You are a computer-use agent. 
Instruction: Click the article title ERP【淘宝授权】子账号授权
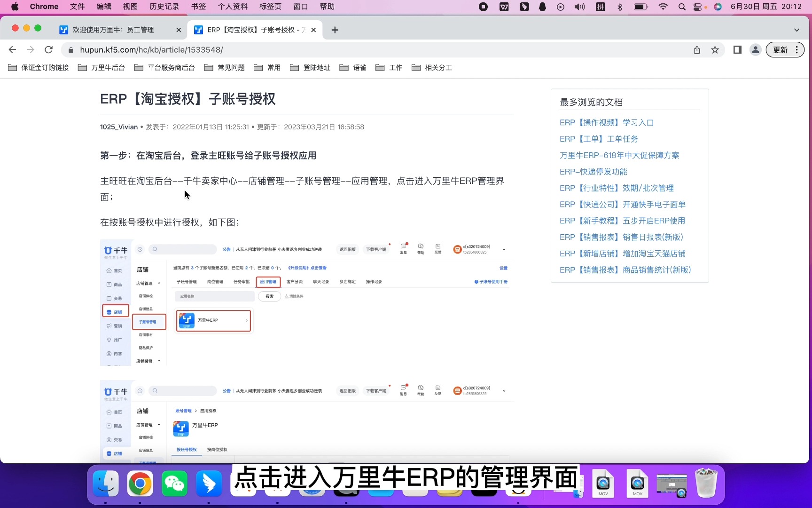tap(188, 99)
